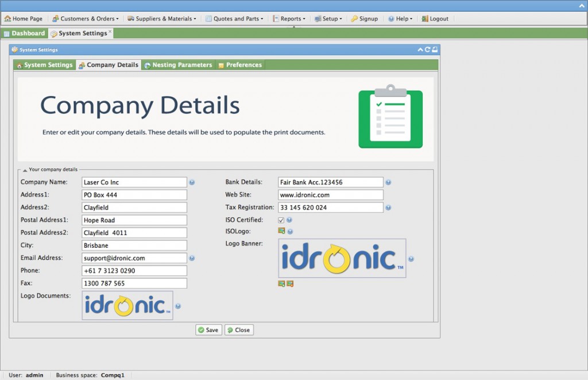Upload a new ISO logo image
588x380 pixels.
281,231
